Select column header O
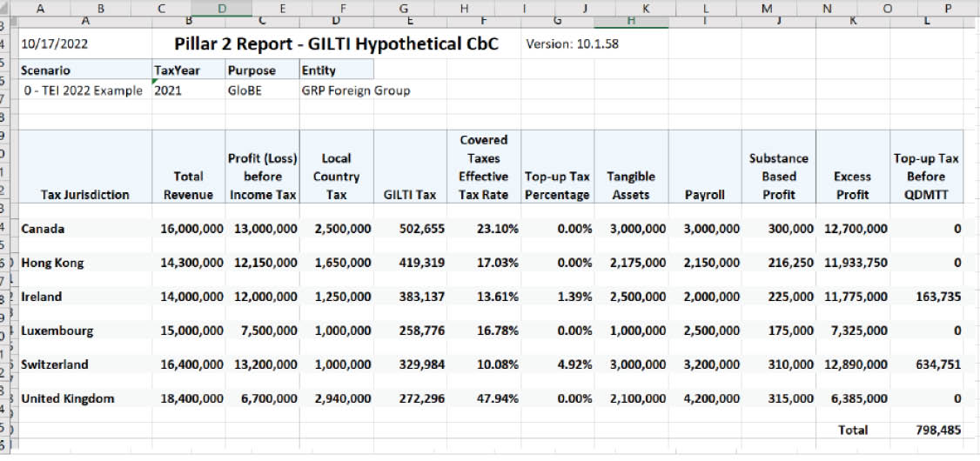Screen dimensions: 980x461 pos(887,8)
